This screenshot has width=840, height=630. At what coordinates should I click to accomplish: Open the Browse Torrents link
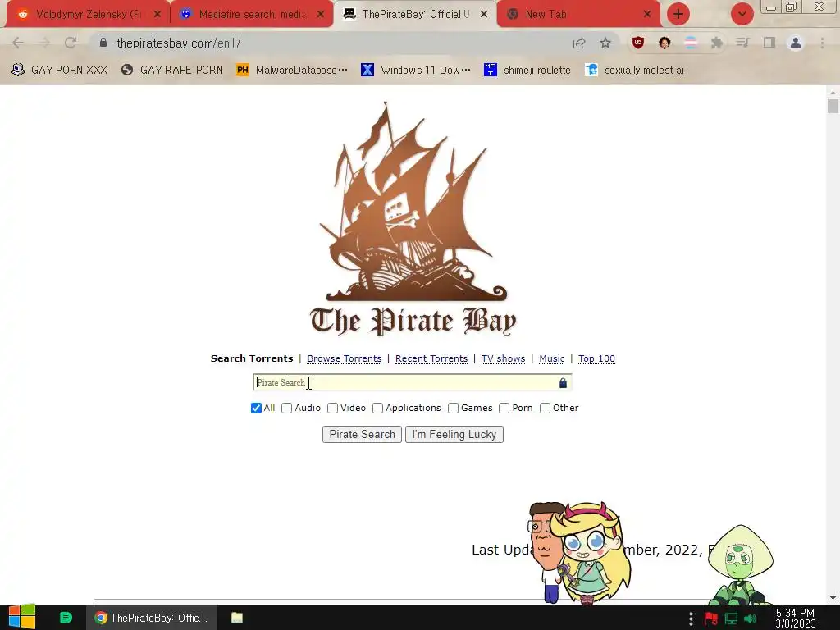[345, 359]
